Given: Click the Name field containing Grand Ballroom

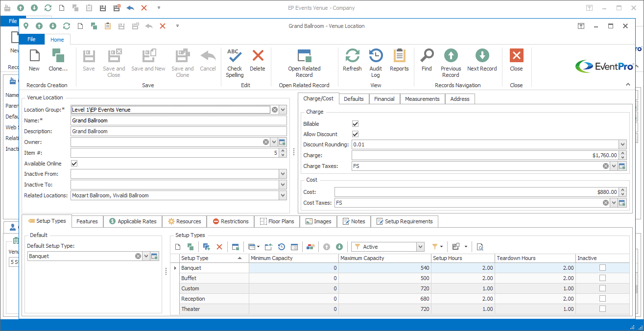Looking at the screenshot, I should [x=178, y=120].
